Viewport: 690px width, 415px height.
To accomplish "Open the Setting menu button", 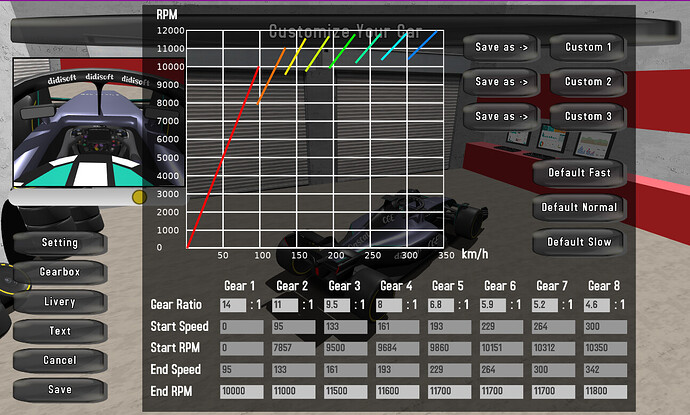I will [60, 243].
